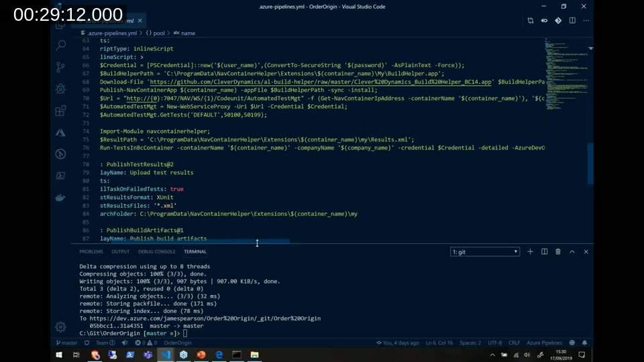Open Microsoft Edge from the taskbar
The height and width of the screenshot is (362, 644).
tap(219, 355)
